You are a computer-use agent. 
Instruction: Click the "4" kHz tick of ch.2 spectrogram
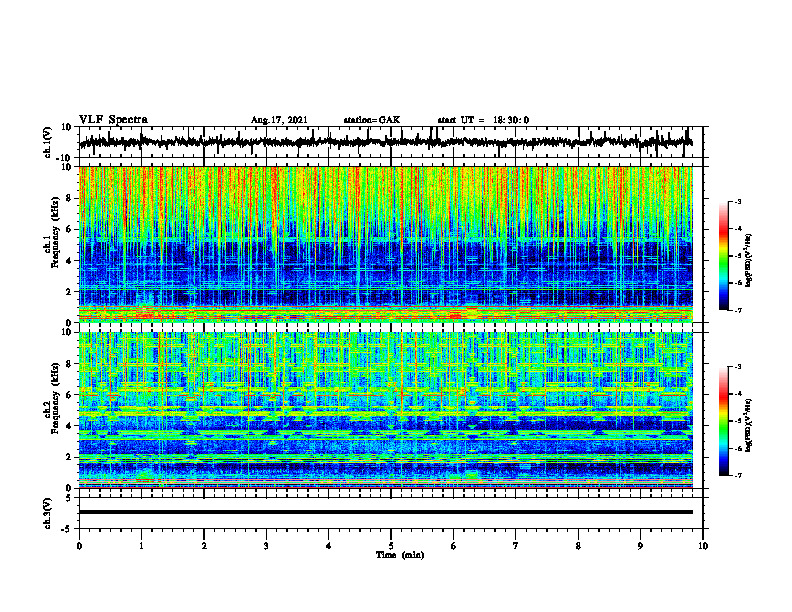coord(70,426)
